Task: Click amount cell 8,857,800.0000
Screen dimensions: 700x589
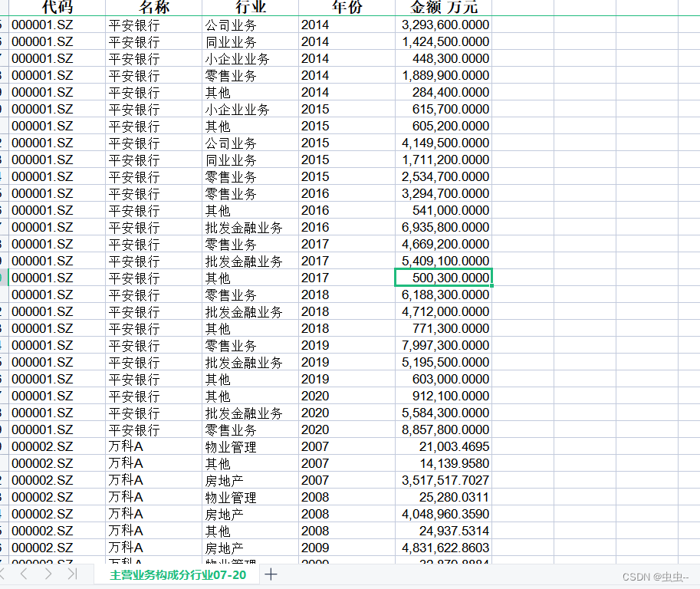Action: (444, 429)
